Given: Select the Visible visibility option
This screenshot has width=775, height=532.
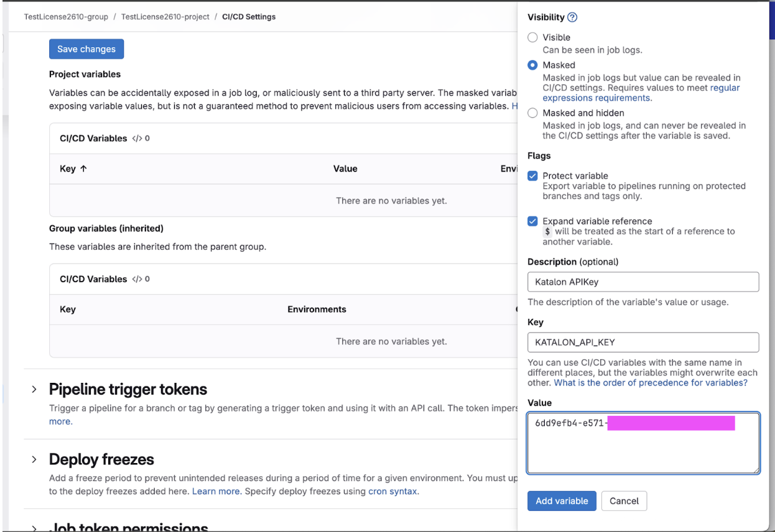Looking at the screenshot, I should pyautogui.click(x=532, y=37).
